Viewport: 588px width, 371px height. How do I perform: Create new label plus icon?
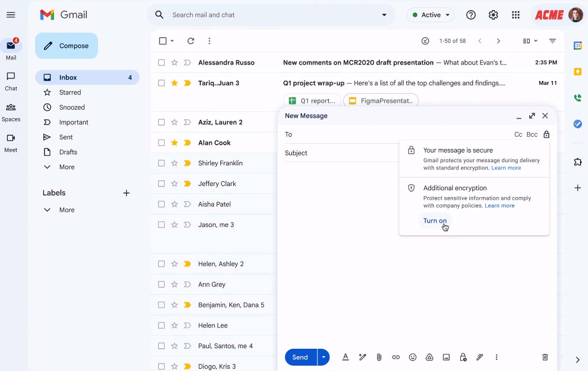pos(127,193)
